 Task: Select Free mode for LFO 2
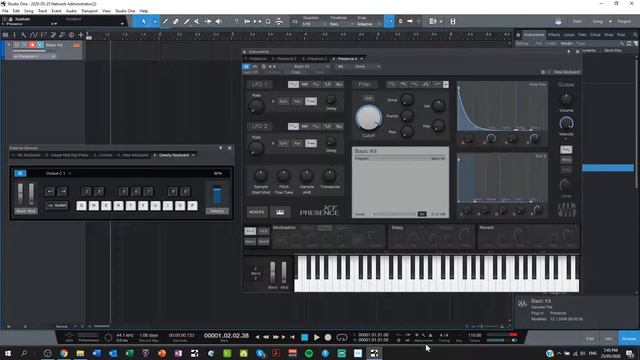tap(311, 143)
